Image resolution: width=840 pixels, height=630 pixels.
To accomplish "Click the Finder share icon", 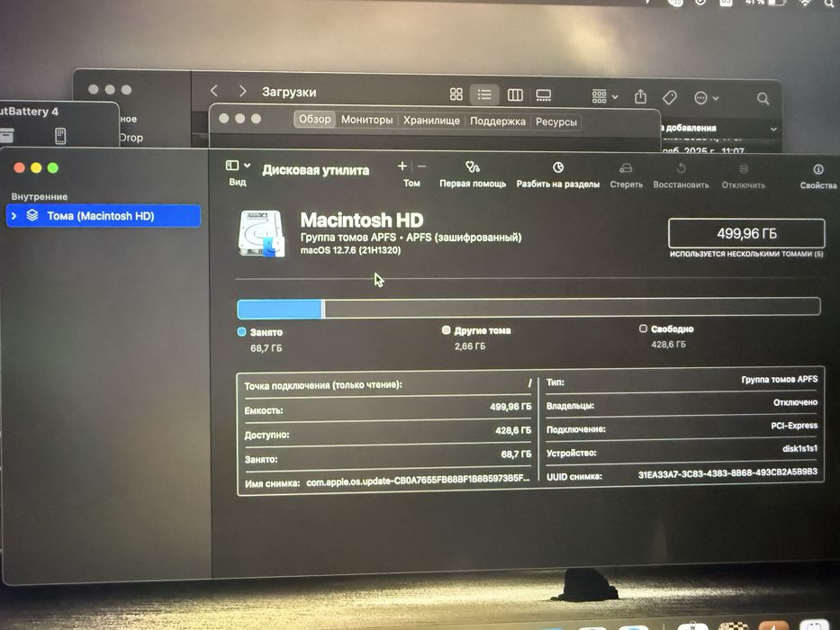I will coord(641,97).
